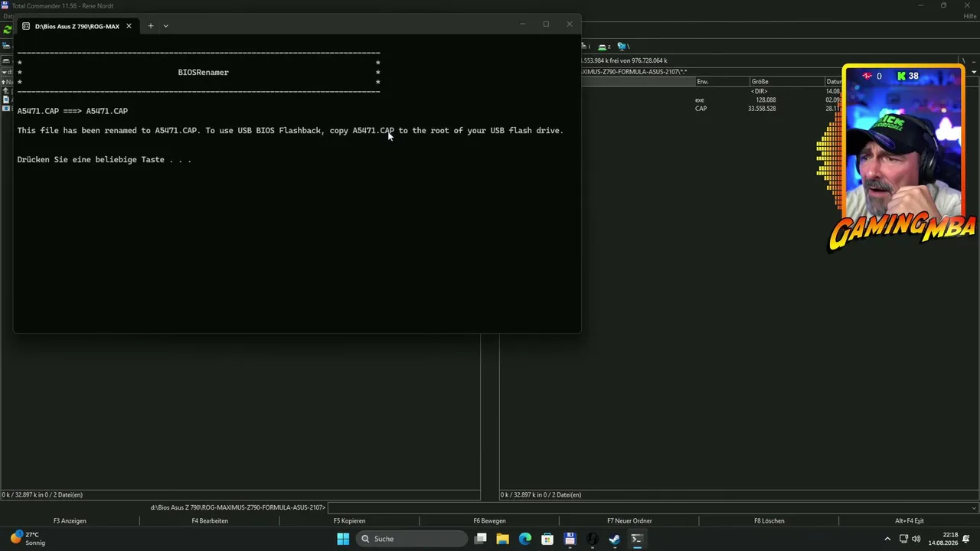Close the D:\Bios Asus Z 790 terminal tab

(129, 26)
